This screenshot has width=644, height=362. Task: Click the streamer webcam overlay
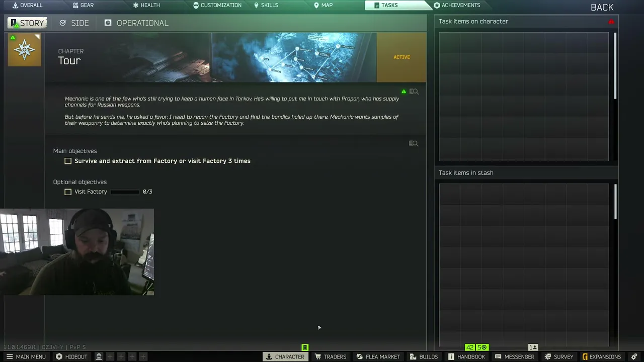(77, 252)
